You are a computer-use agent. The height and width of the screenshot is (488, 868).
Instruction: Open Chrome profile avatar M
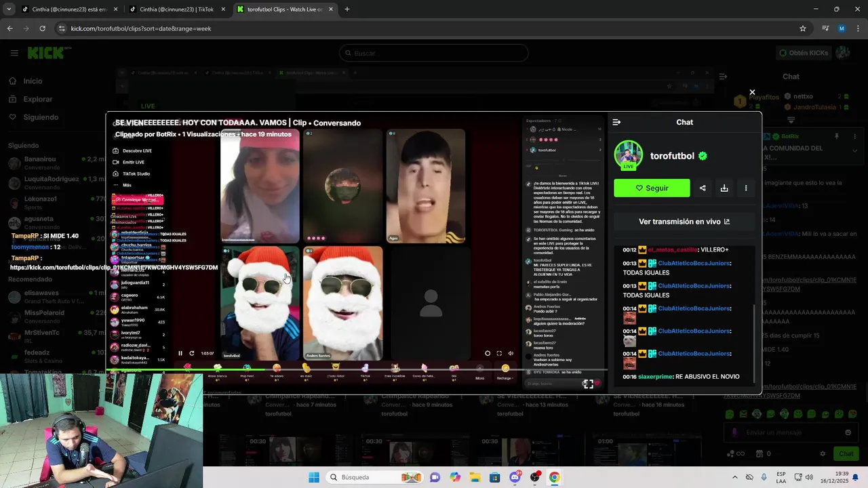pos(842,28)
